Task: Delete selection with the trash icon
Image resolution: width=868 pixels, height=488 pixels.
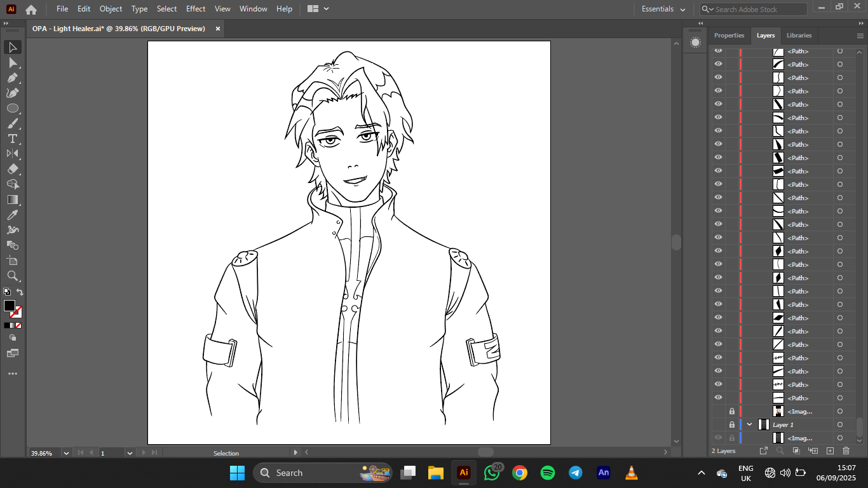Action: [x=846, y=451]
